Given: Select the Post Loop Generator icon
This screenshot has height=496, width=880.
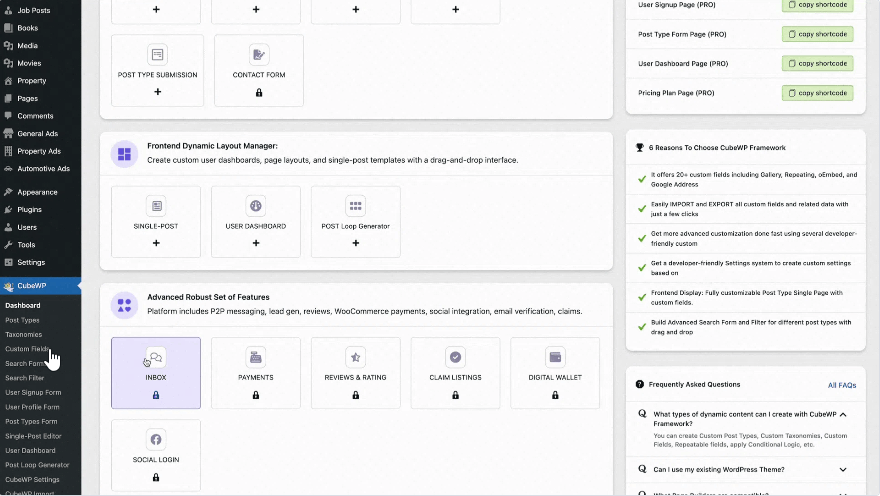Looking at the screenshot, I should point(355,206).
